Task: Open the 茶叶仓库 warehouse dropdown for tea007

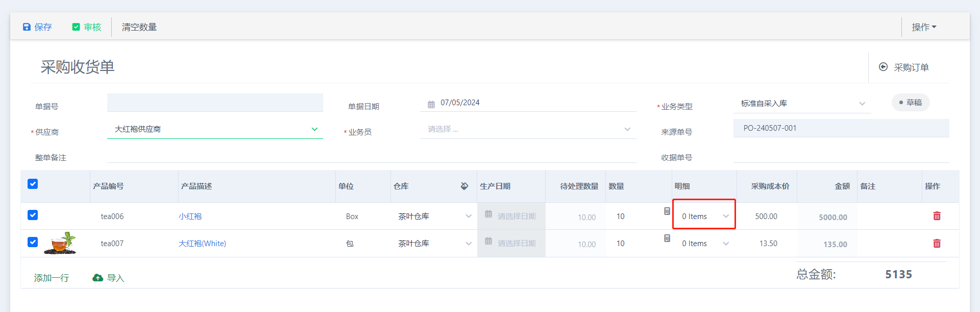Action: pos(434,244)
